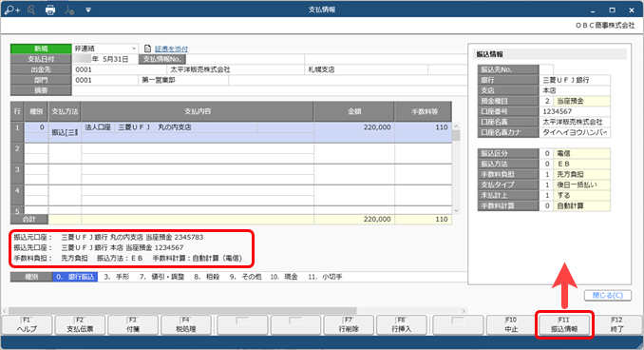Click the F7 行削除 button
Viewport: 644px width, 350px height.
[349, 325]
